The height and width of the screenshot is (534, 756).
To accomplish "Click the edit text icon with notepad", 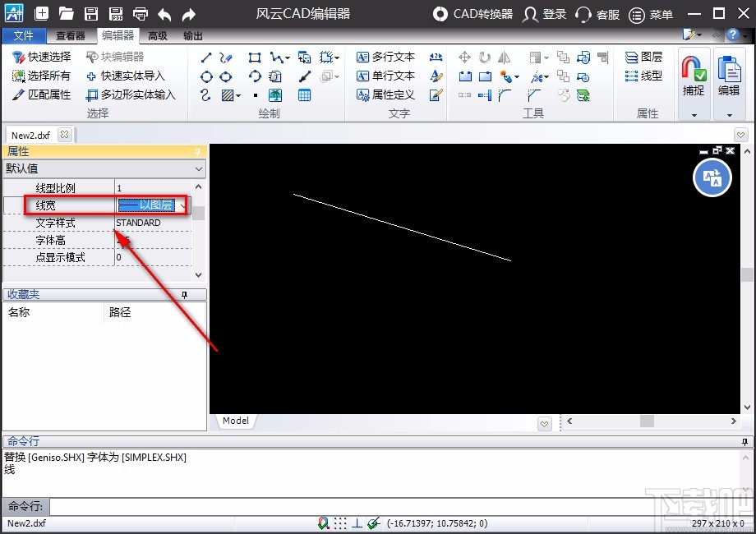I will 436,95.
